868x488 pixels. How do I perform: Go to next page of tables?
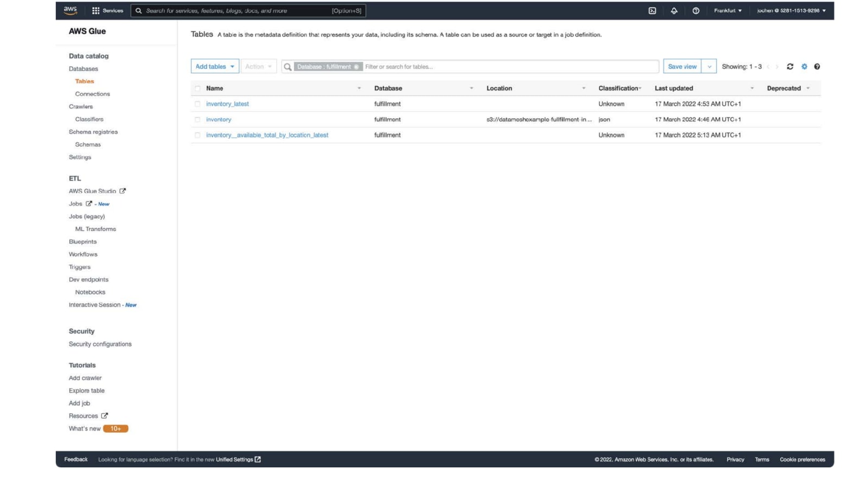(777, 67)
